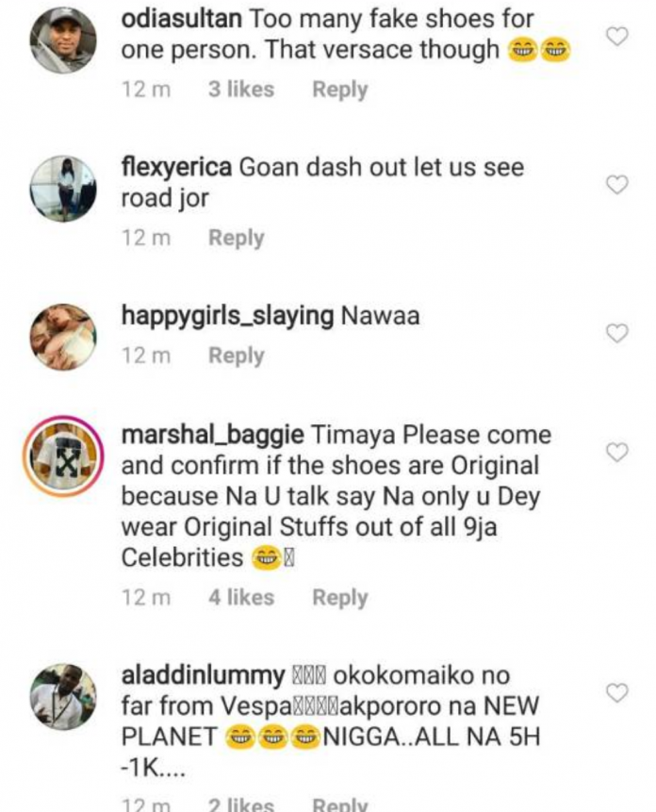
Task: Tap aladdinlummy's profile picture
Action: pyautogui.click(x=63, y=696)
